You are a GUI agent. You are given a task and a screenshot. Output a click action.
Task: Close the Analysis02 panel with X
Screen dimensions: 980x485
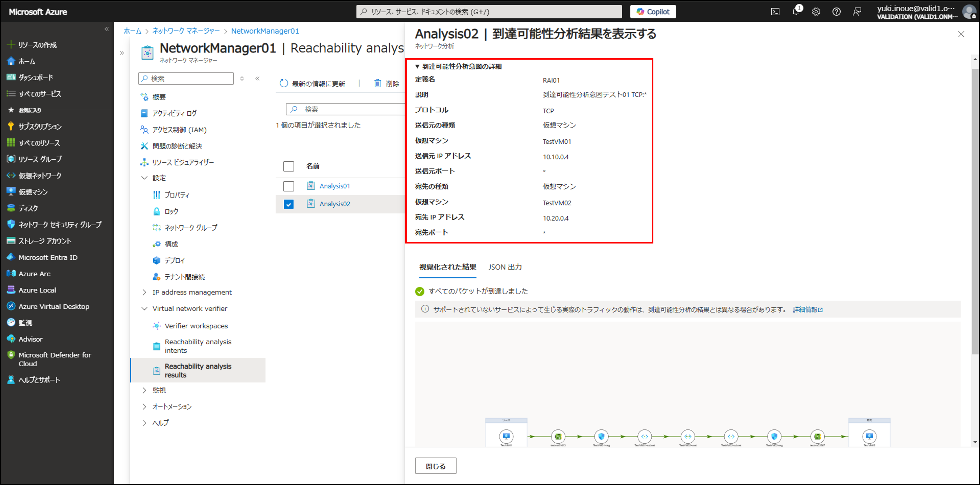[961, 34]
